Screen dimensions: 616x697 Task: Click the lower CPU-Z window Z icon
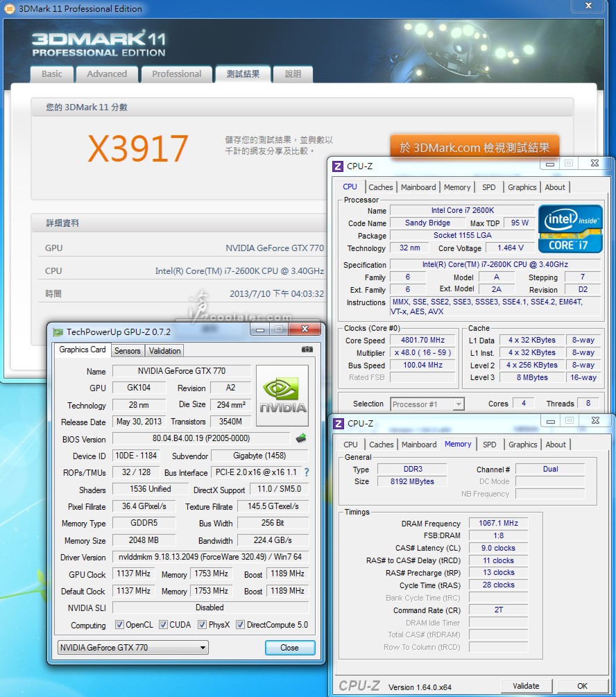339,423
